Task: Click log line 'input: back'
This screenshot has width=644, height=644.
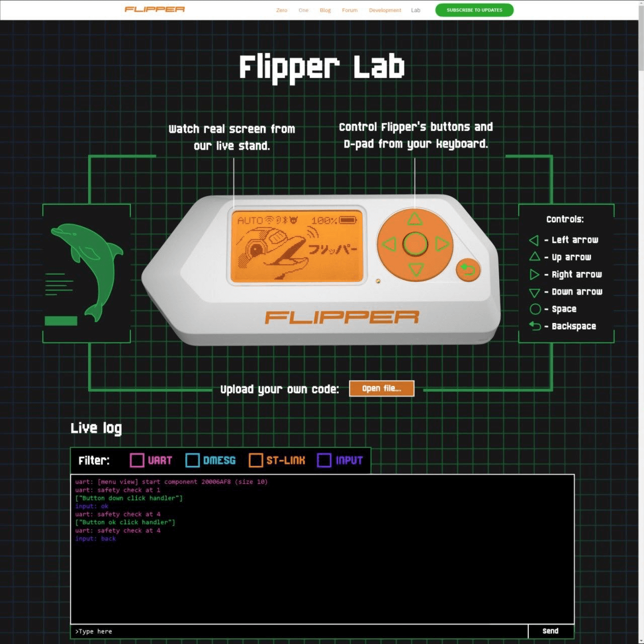Action: coord(96,538)
